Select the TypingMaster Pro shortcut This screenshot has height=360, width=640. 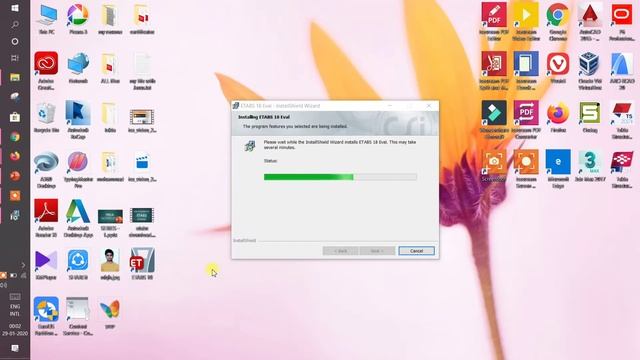(78, 169)
